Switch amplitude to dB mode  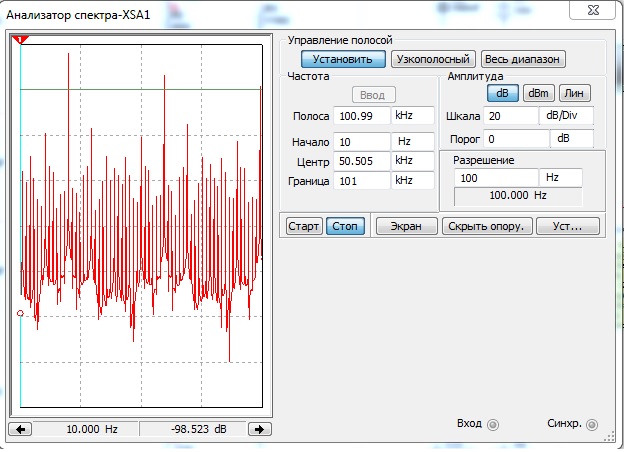pyautogui.click(x=503, y=93)
